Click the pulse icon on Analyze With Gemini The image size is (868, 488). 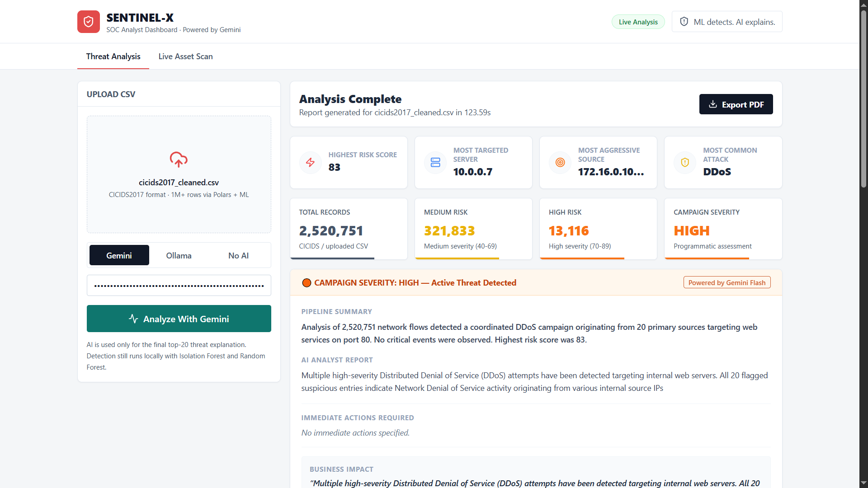pos(133,319)
